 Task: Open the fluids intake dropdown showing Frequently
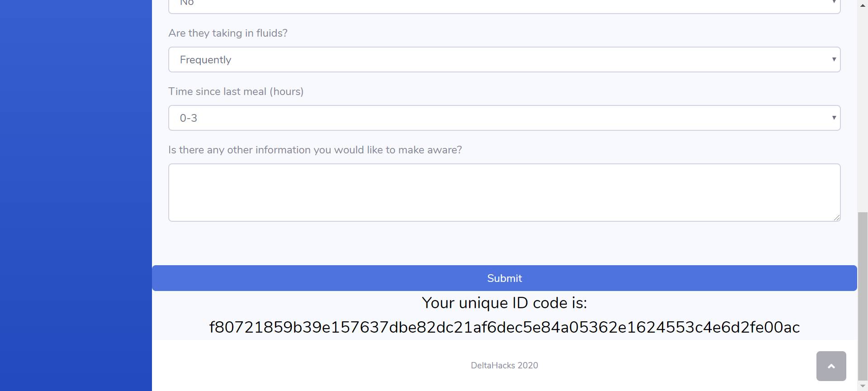[504, 60]
